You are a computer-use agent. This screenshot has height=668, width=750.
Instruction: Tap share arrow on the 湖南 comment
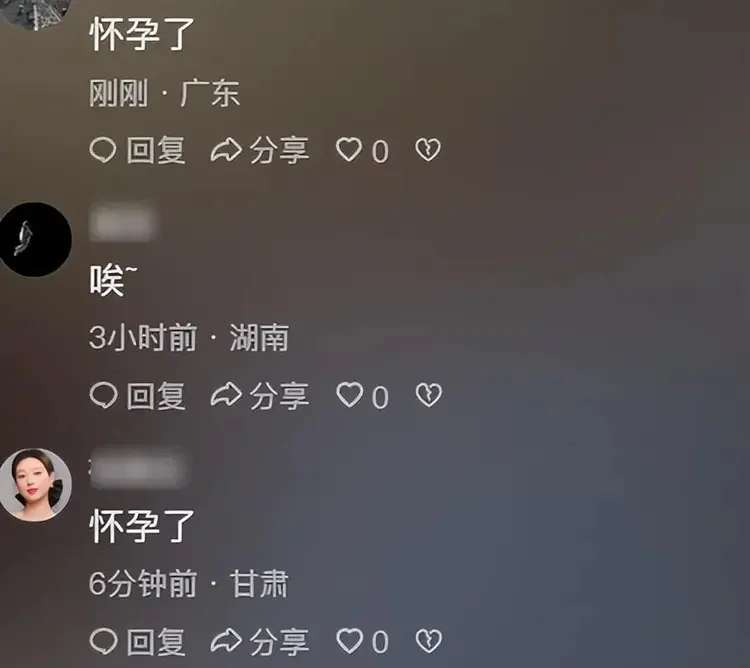coord(226,395)
